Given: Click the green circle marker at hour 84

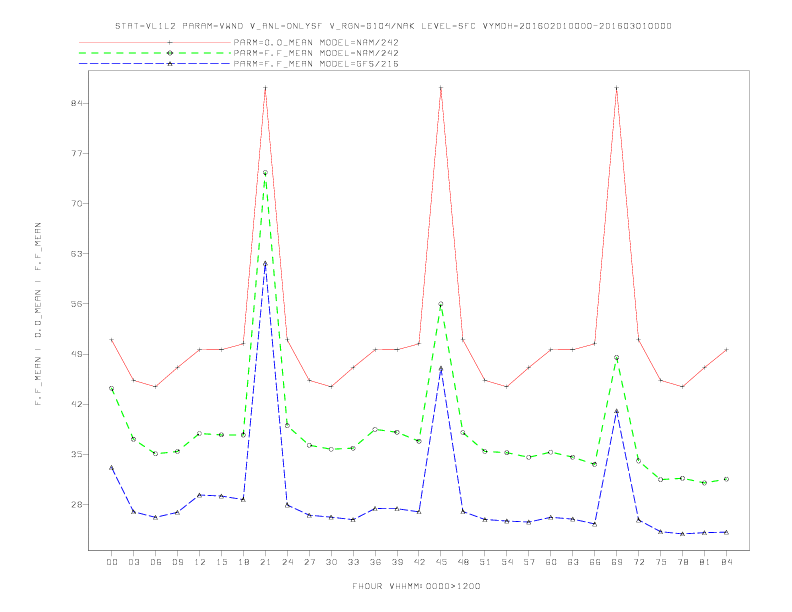Looking at the screenshot, I should (x=726, y=479).
